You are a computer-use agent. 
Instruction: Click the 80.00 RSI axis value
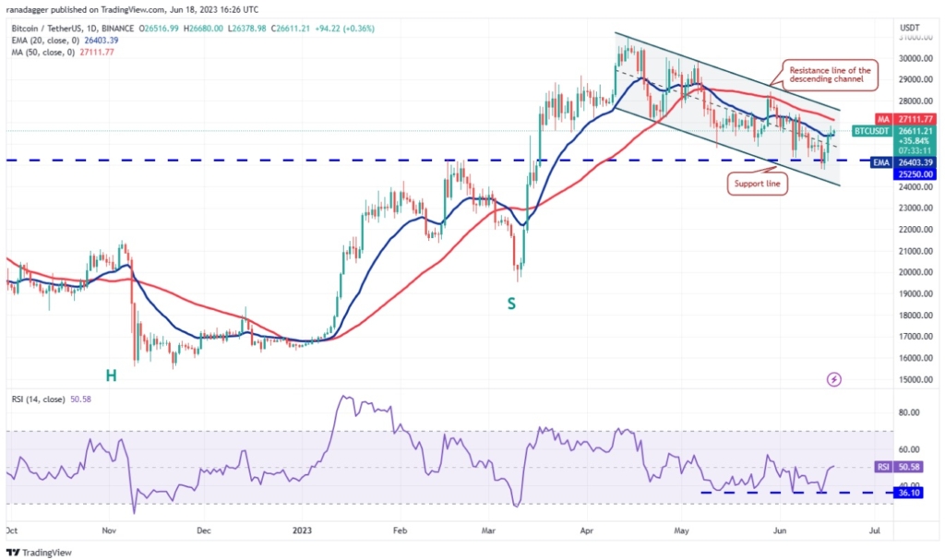(x=909, y=413)
